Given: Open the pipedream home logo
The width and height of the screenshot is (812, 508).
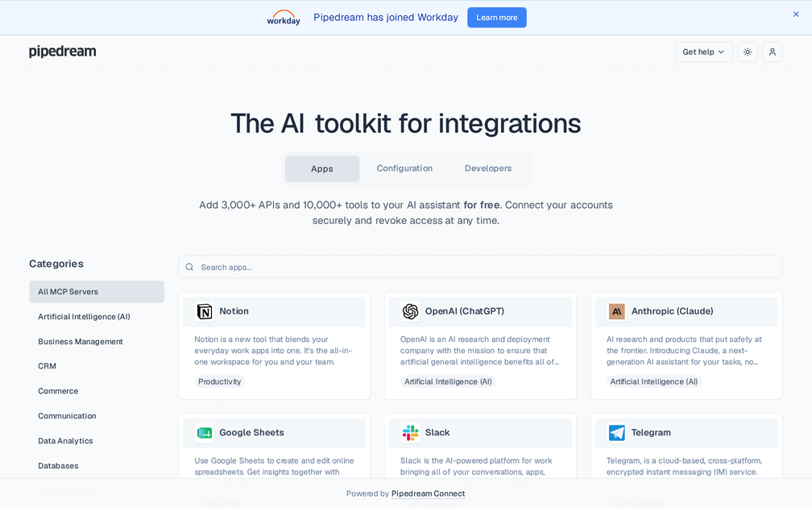Looking at the screenshot, I should point(63,52).
